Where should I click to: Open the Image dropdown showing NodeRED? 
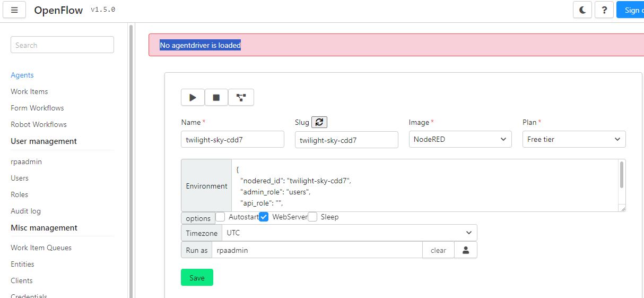pyautogui.click(x=460, y=139)
